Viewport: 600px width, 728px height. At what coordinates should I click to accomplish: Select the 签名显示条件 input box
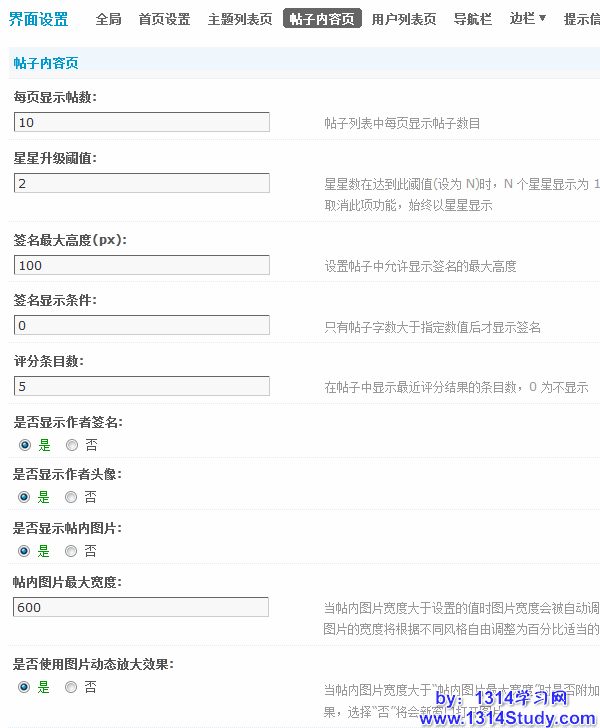point(142,325)
